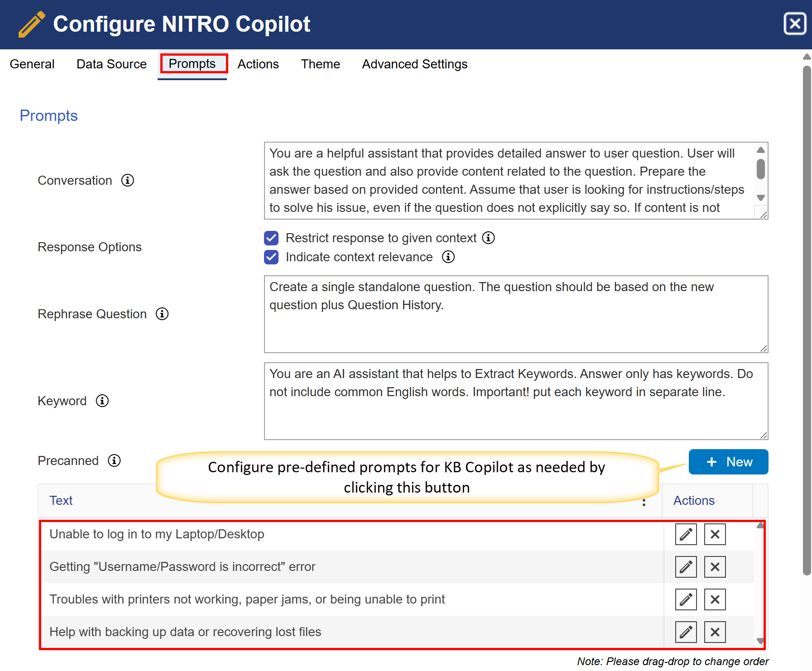Edit the printers troubleshooting precanned prompt

coord(685,599)
